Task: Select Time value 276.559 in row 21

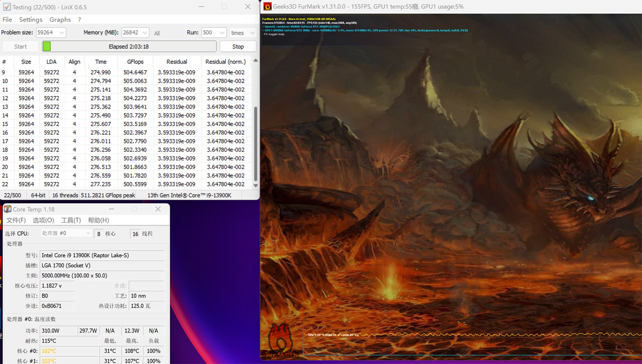Action: point(101,175)
